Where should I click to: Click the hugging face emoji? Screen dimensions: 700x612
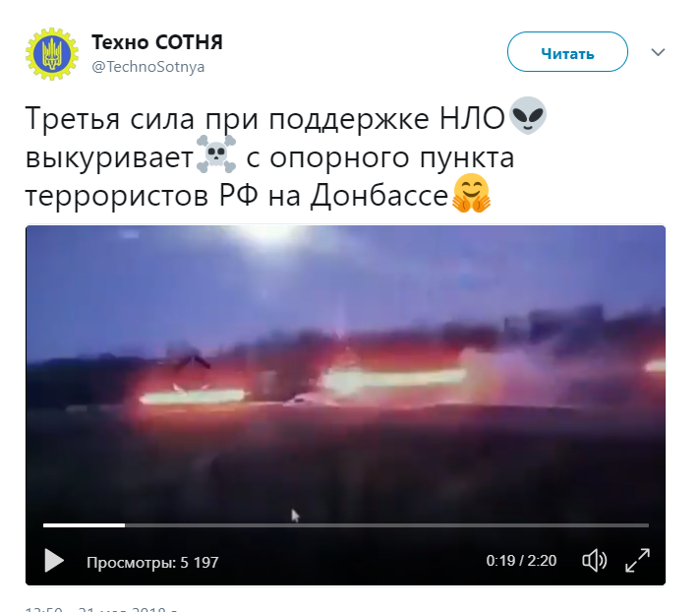[472, 193]
